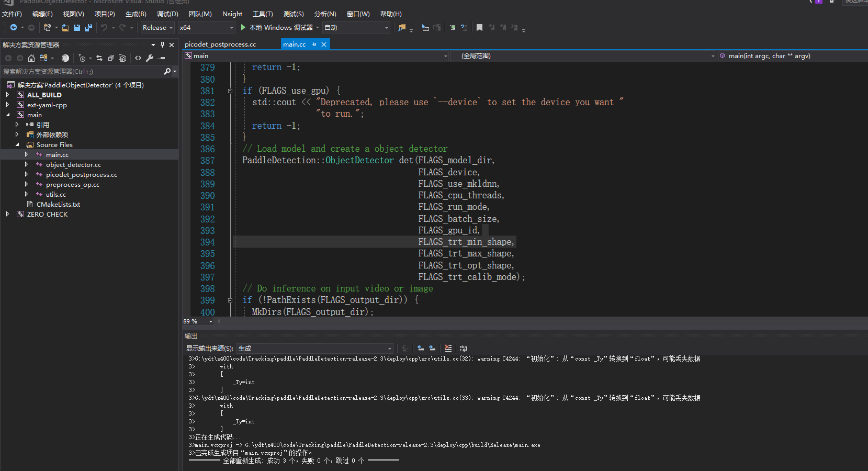Select object_detector.cc in Solution Explorer
868x471 pixels.
click(x=73, y=164)
